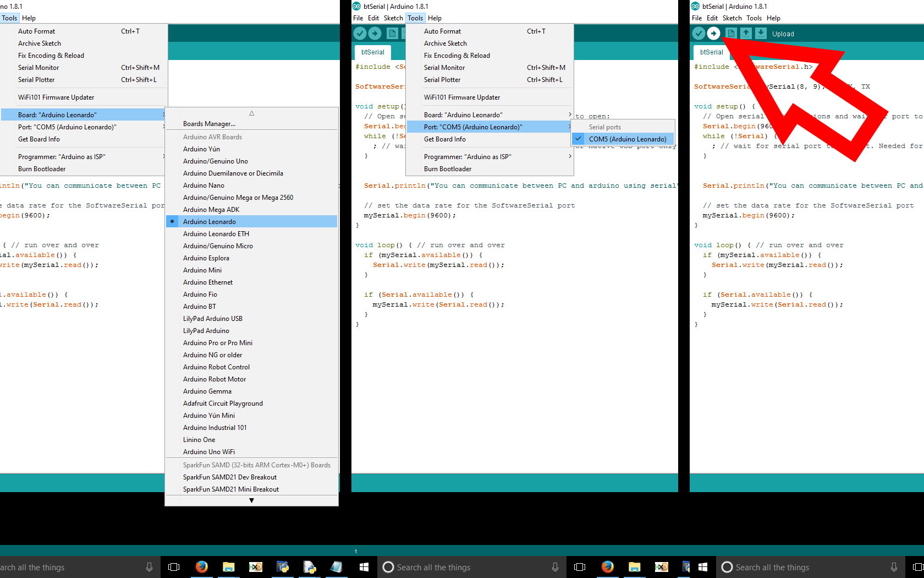
Task: Click the New sketch icon in the right window
Action: [x=731, y=34]
